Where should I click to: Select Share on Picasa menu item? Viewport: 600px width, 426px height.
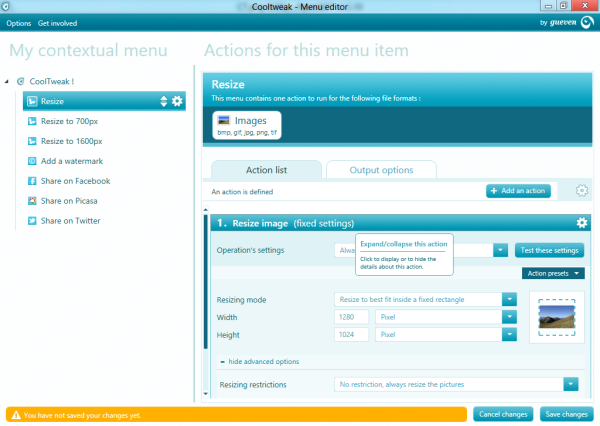[69, 201]
